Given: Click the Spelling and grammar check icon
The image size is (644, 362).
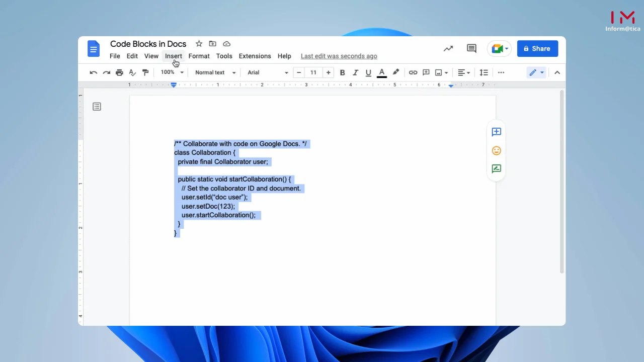Looking at the screenshot, I should [132, 72].
